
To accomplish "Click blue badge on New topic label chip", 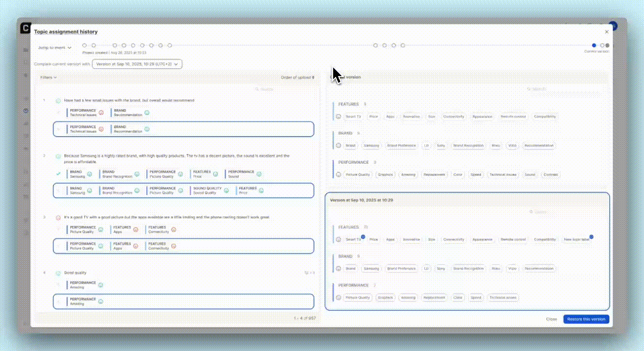I will tap(591, 237).
